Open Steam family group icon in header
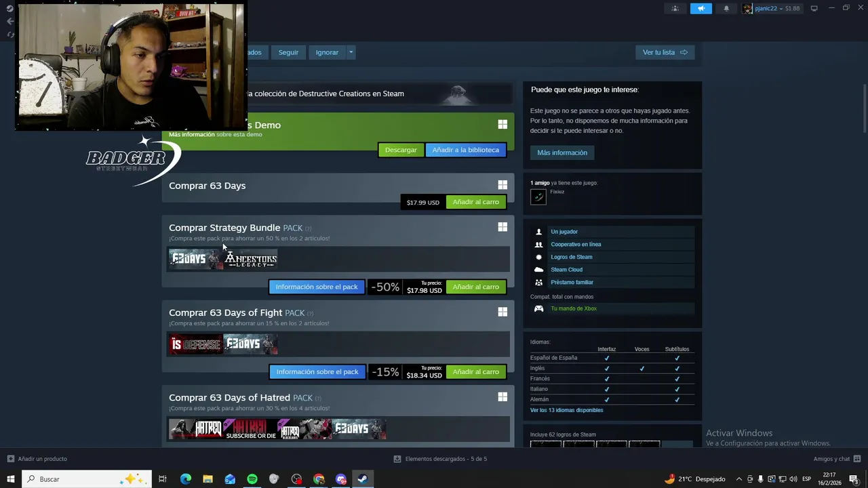Screen dimensions: 868x488 click(x=675, y=8)
